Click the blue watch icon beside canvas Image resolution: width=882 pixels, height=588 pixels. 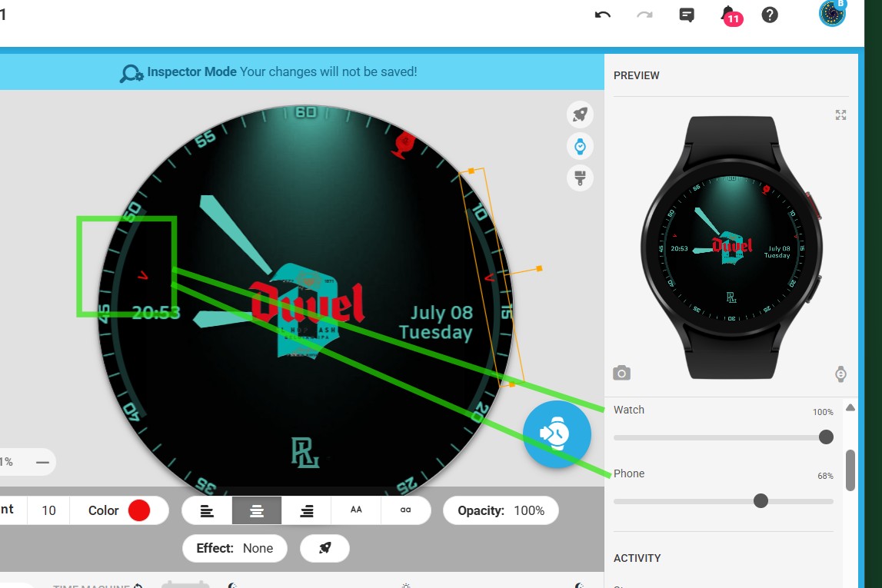coord(580,147)
